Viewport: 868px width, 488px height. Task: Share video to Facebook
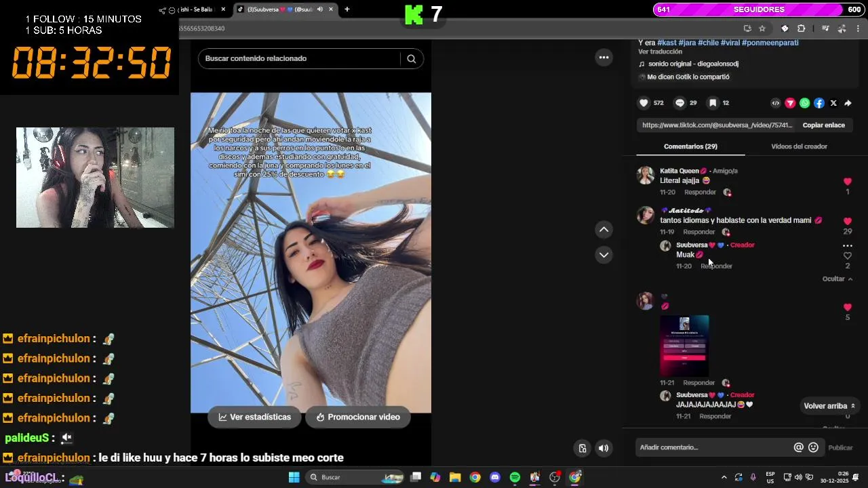(819, 103)
